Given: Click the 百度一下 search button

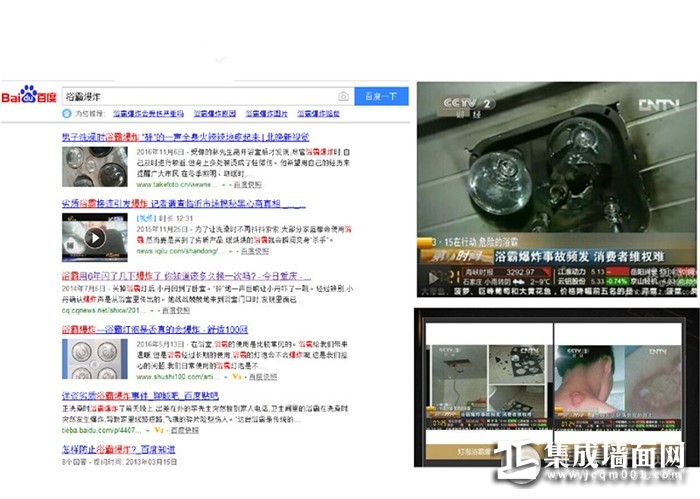Looking at the screenshot, I should click(381, 96).
